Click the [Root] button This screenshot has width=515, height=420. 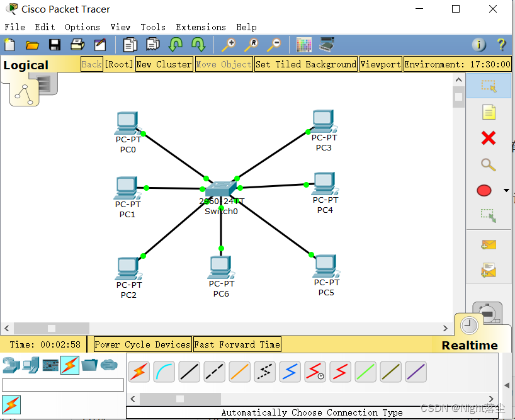[x=119, y=64]
